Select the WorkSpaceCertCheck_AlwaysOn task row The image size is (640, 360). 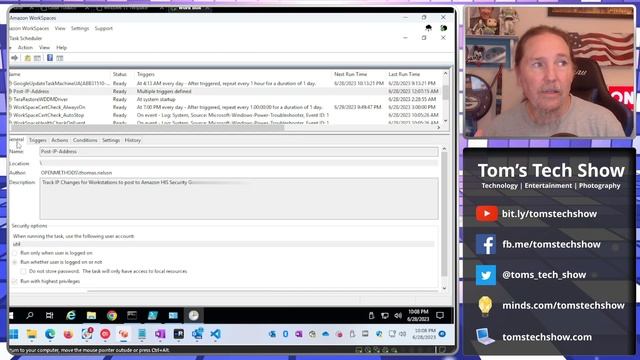pos(224,107)
